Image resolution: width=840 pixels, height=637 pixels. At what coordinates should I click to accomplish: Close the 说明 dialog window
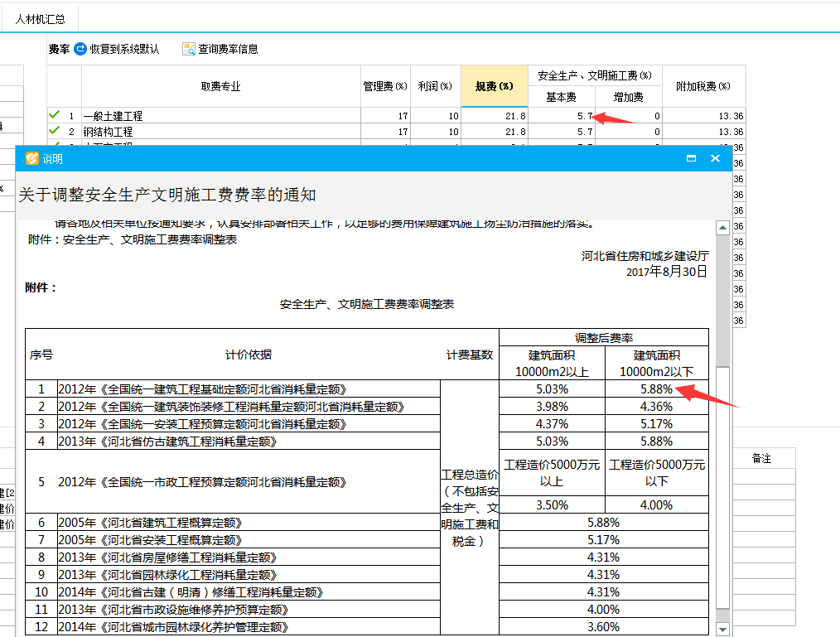click(715, 158)
